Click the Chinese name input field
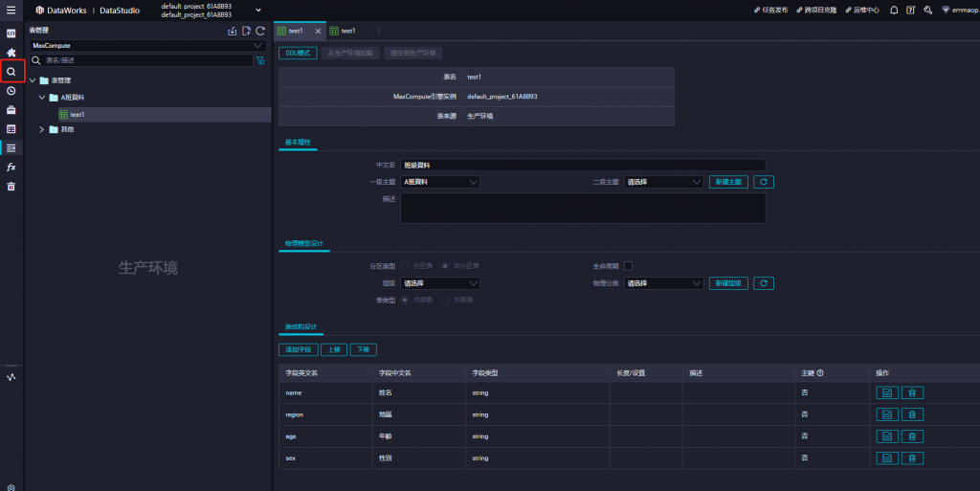Viewport: 980px width, 491px height. pos(583,165)
